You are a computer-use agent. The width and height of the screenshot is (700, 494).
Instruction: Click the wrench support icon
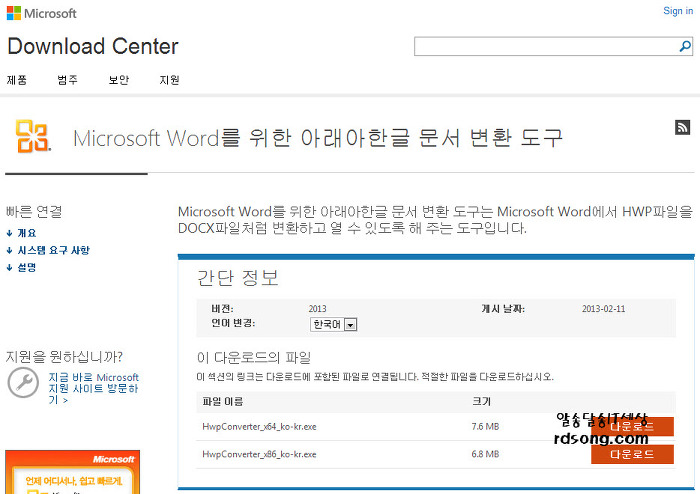[x=22, y=383]
